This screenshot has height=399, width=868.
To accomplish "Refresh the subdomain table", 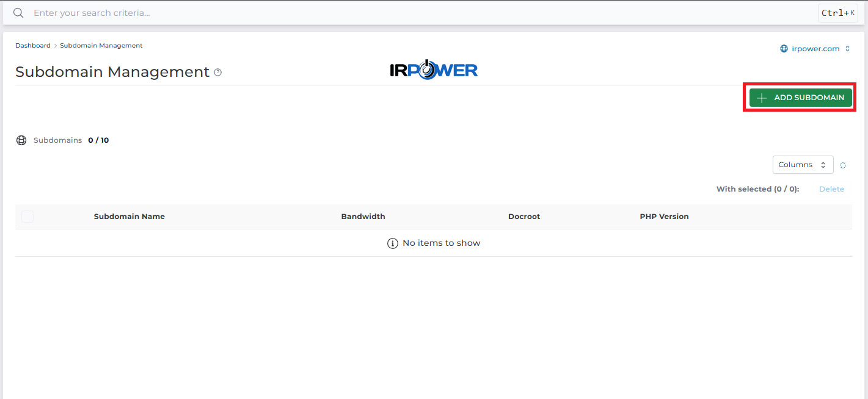I will click(843, 165).
